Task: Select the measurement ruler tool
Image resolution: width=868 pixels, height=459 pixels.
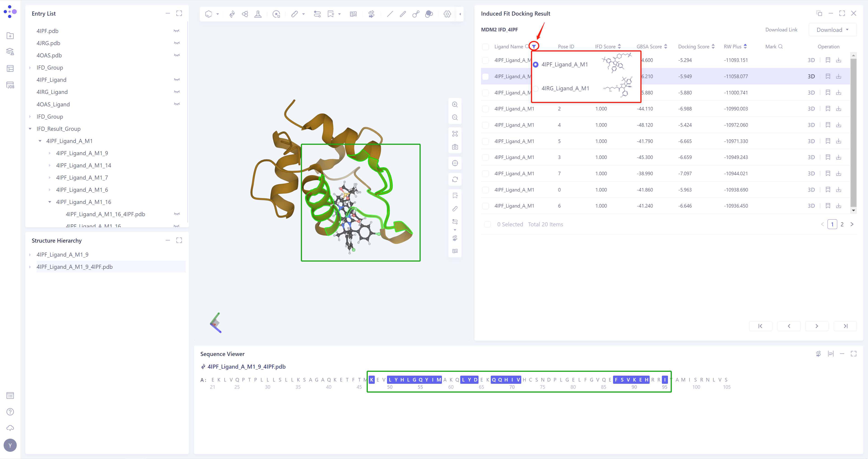Action: pos(295,14)
